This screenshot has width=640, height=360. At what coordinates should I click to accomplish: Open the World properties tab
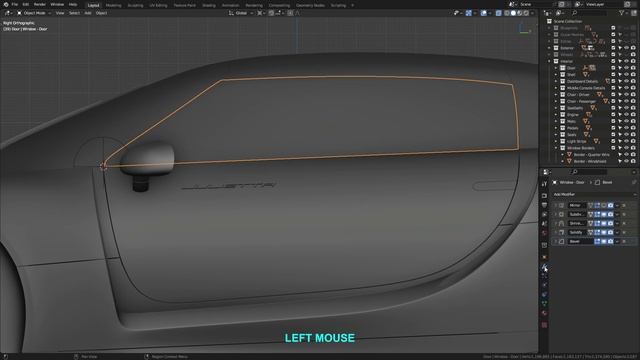coord(544,233)
